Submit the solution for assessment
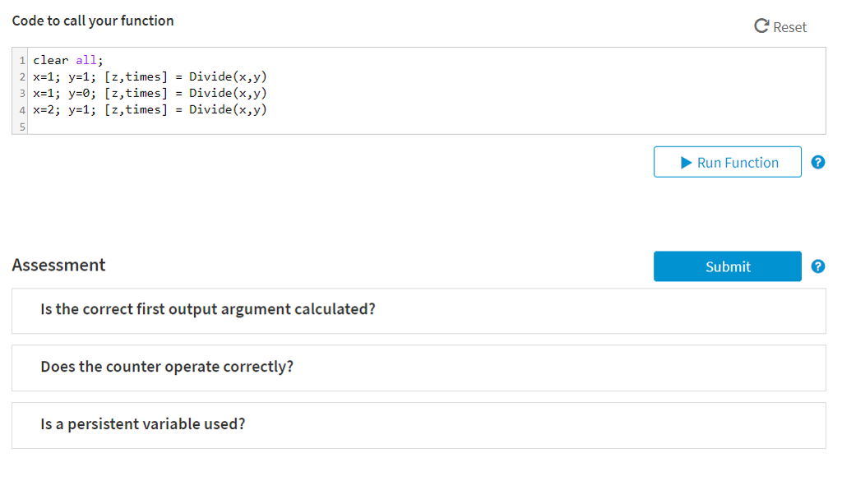The image size is (842, 504). point(727,266)
